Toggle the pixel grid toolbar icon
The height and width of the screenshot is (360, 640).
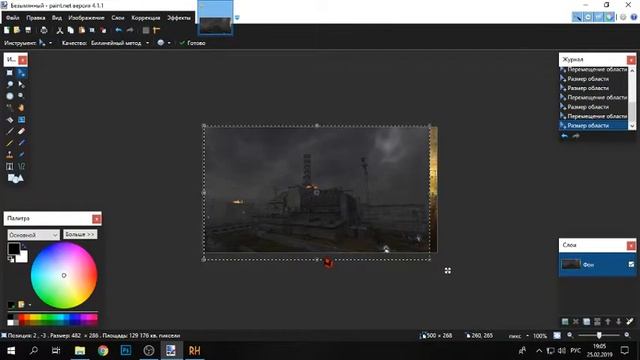(146, 30)
